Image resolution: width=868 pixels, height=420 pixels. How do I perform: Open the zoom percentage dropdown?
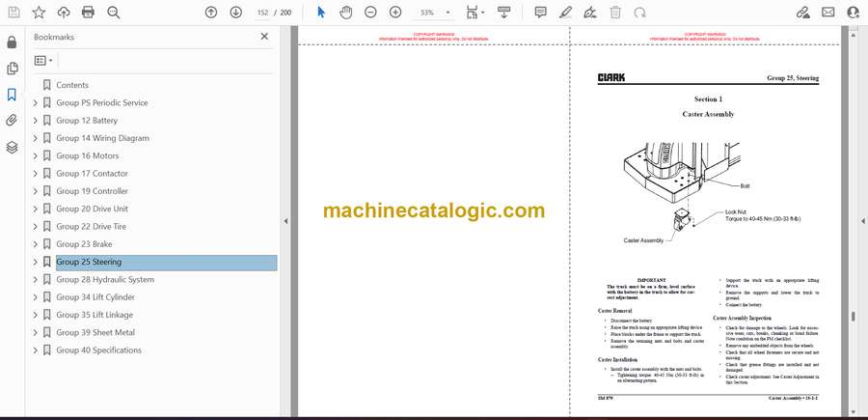point(448,13)
